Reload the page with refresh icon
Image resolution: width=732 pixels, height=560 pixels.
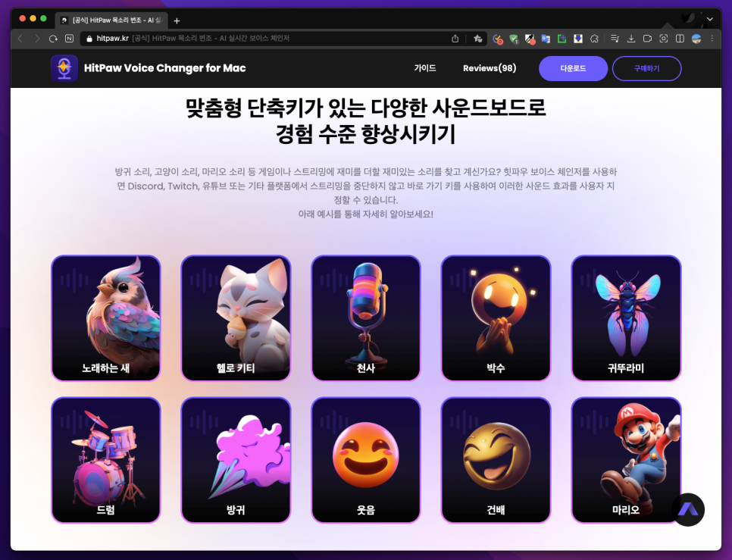53,38
